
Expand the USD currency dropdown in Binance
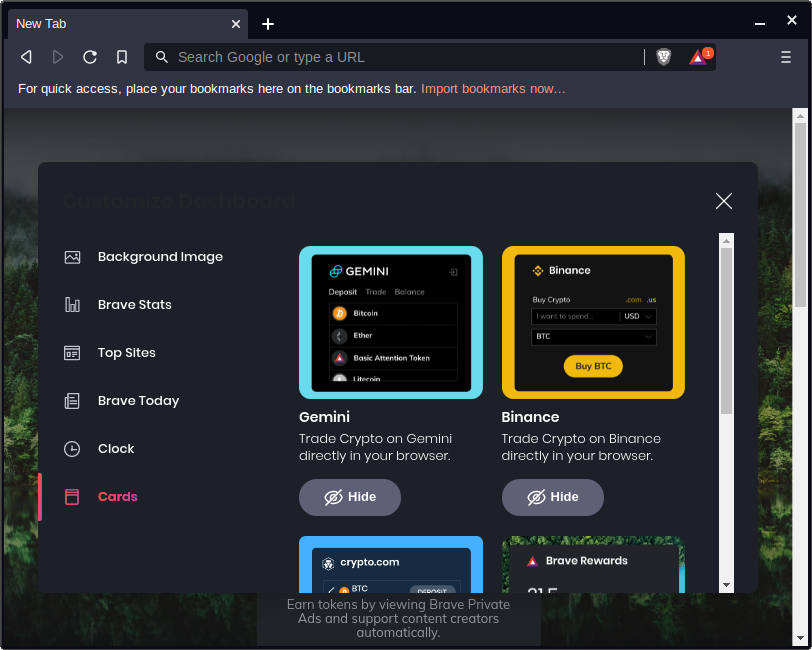638,316
